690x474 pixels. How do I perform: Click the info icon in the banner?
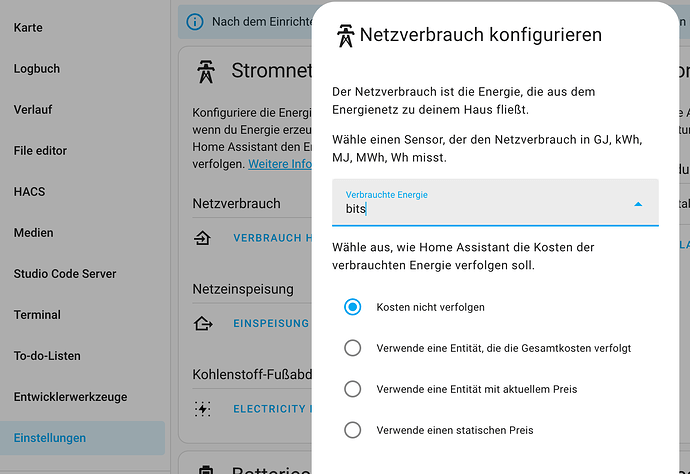195,22
